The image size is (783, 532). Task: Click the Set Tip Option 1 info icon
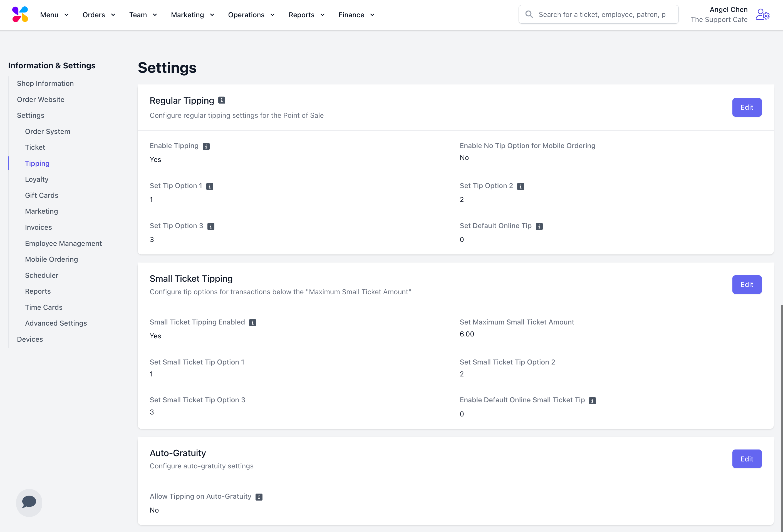[x=210, y=186]
